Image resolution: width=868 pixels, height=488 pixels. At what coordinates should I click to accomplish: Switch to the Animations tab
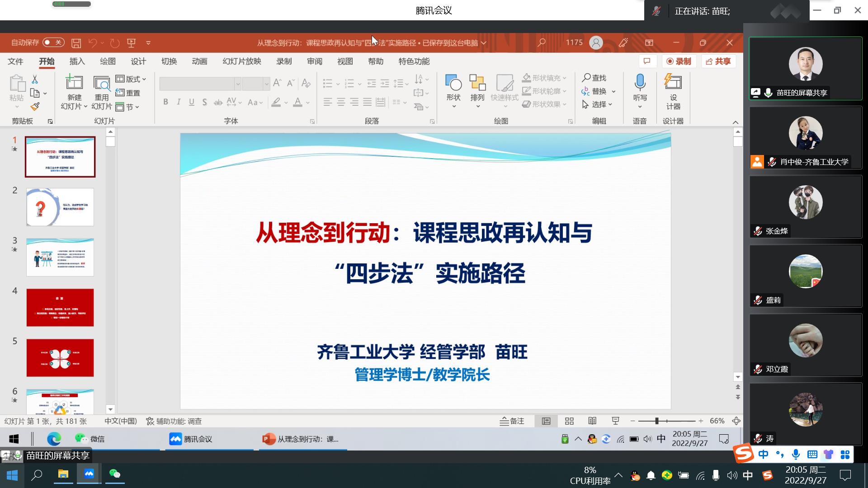(x=199, y=61)
